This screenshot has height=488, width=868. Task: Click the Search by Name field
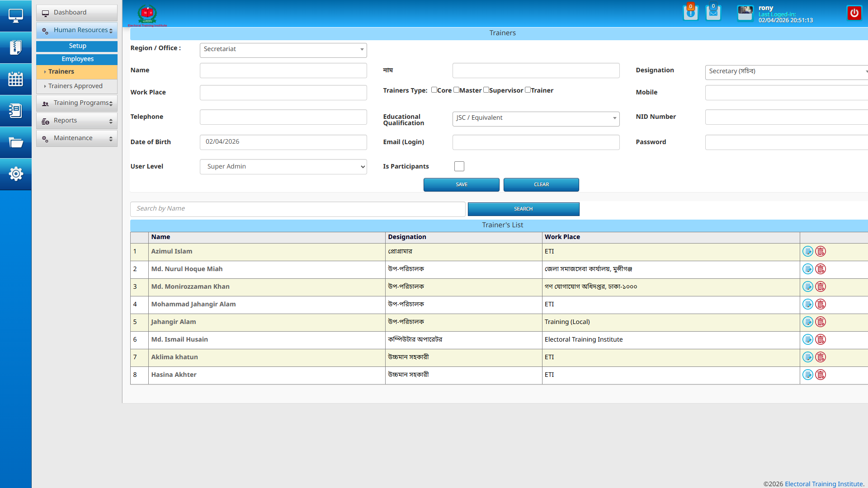tap(297, 209)
